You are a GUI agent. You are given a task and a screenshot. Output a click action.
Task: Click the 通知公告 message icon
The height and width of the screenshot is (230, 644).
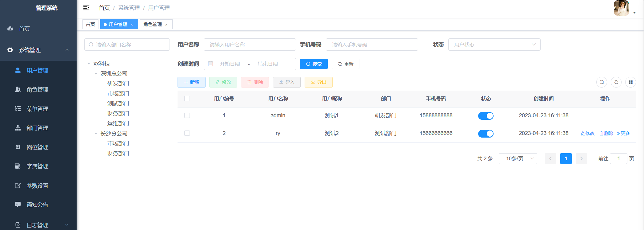click(x=18, y=205)
